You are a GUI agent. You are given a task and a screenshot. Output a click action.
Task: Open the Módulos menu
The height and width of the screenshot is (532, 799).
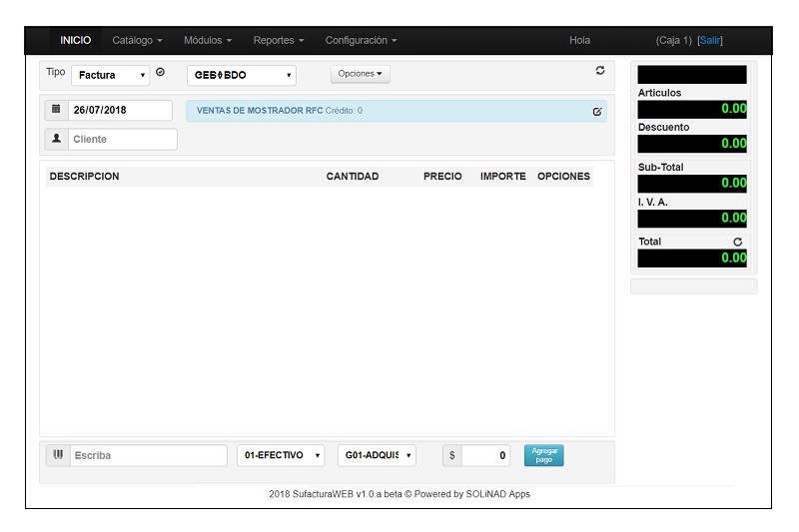pos(208,40)
